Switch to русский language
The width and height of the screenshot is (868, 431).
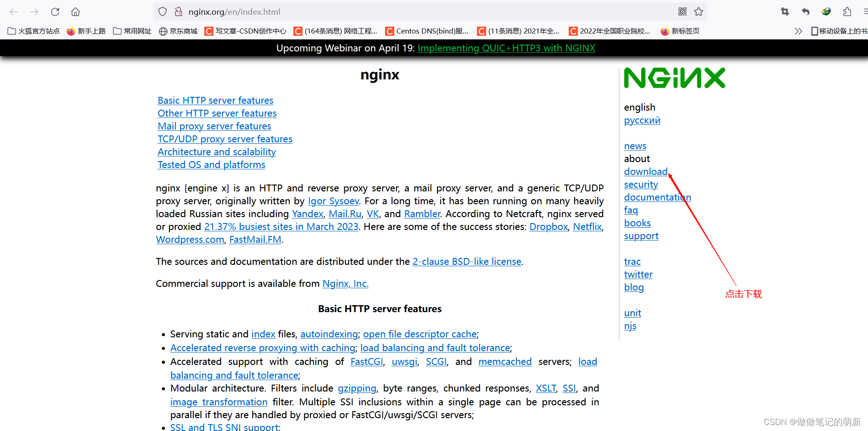pyautogui.click(x=642, y=120)
